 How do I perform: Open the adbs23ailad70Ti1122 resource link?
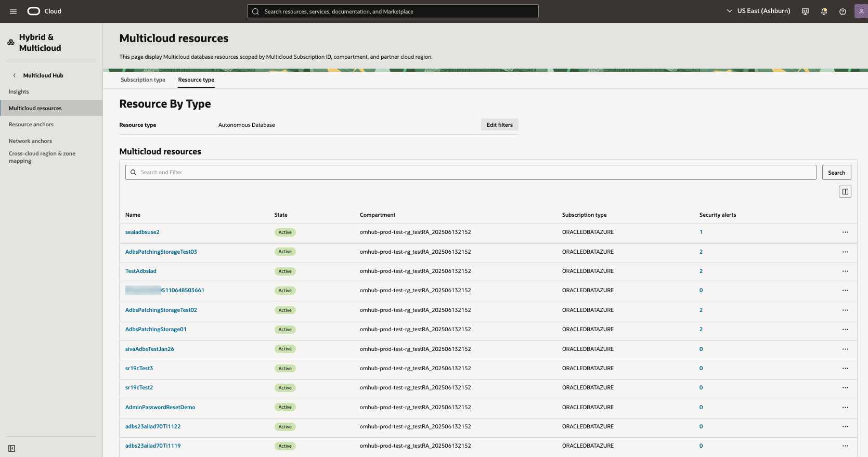(x=153, y=426)
